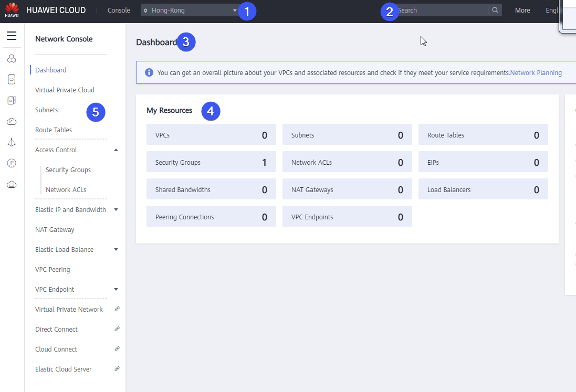The height and width of the screenshot is (392, 576).
Task: Click link icon beside Virtual Private Network
Action: (x=117, y=309)
